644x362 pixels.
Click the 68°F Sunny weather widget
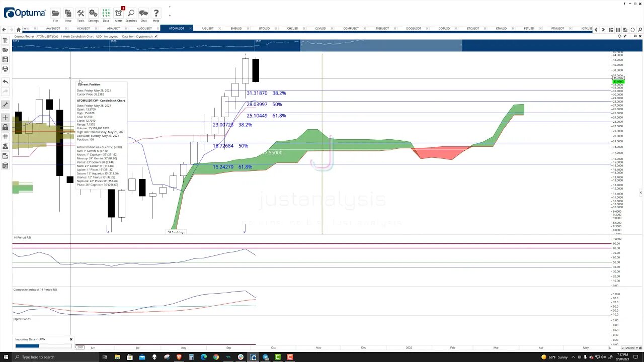pyautogui.click(x=555, y=357)
